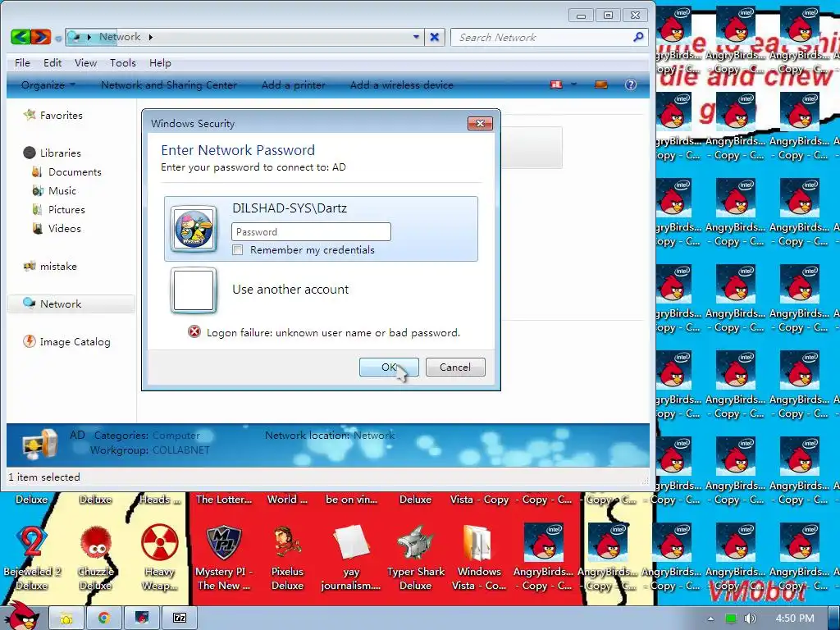Screen dimensions: 840x630
Task: Click Network crumb in address bar
Action: pos(120,37)
